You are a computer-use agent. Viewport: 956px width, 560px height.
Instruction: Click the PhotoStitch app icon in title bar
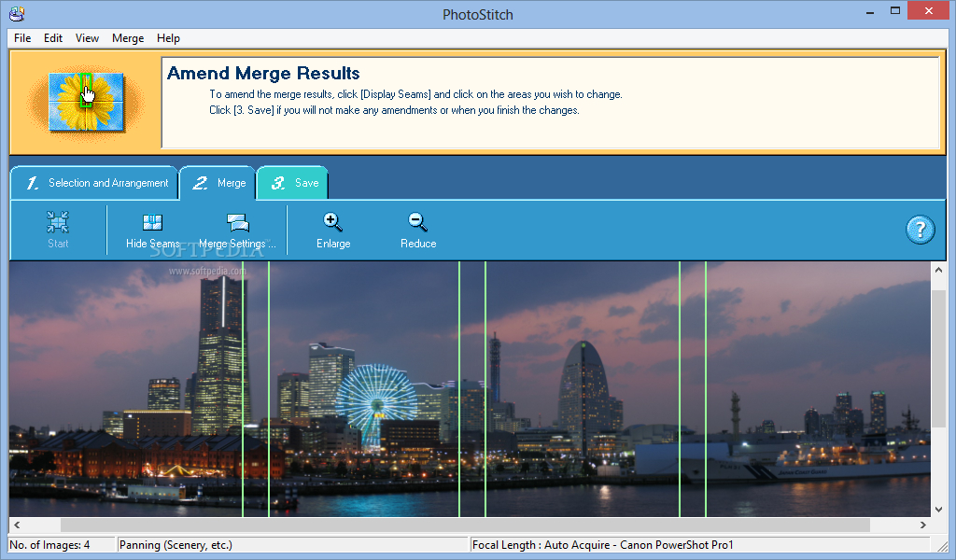pos(17,13)
